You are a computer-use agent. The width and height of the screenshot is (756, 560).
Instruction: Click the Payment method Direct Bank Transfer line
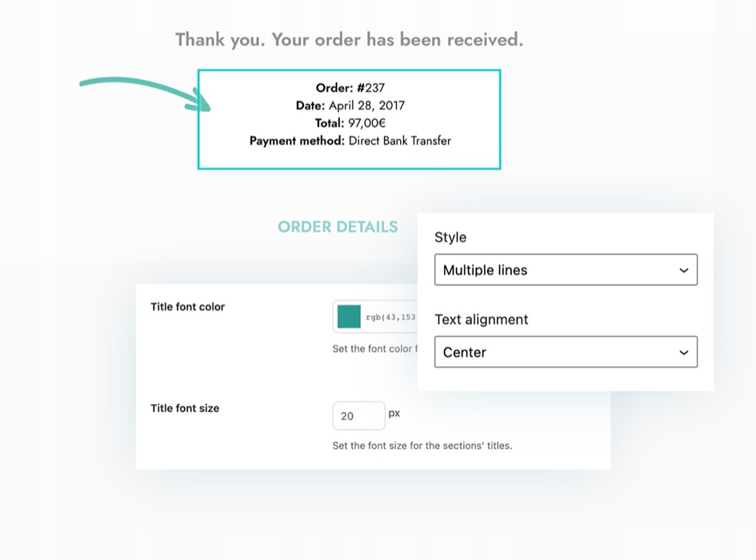(350, 141)
